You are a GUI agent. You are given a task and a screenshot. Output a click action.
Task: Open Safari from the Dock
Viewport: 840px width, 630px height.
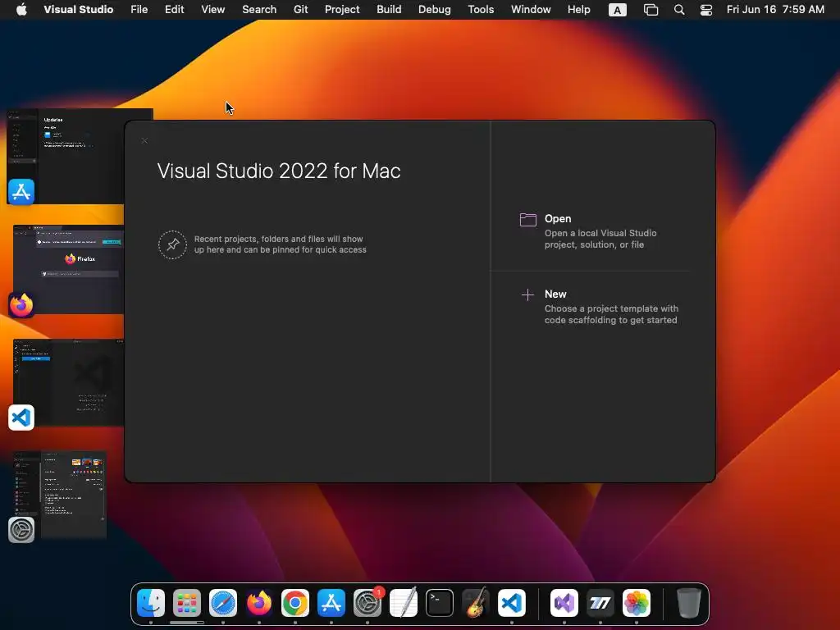(x=223, y=603)
